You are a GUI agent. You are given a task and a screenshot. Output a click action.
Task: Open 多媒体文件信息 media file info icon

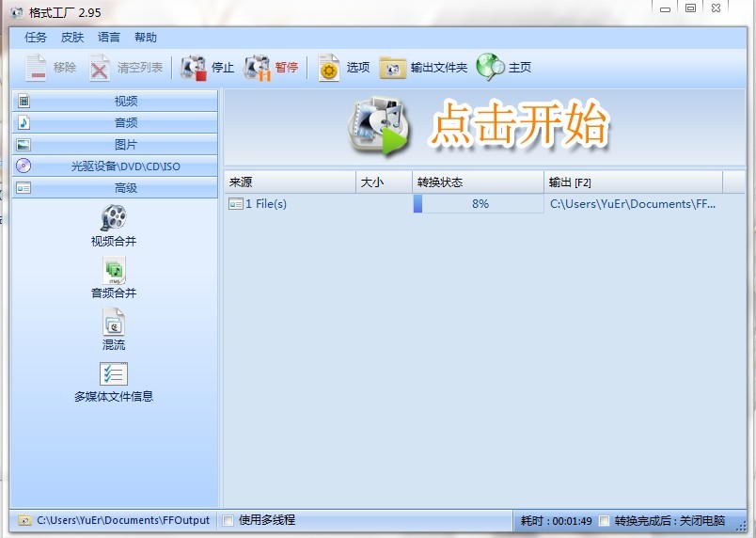(114, 374)
